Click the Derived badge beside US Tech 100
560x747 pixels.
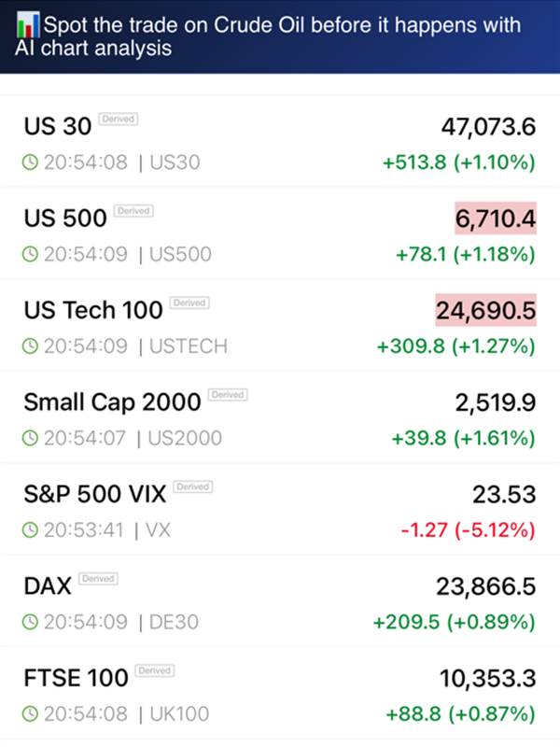190,303
